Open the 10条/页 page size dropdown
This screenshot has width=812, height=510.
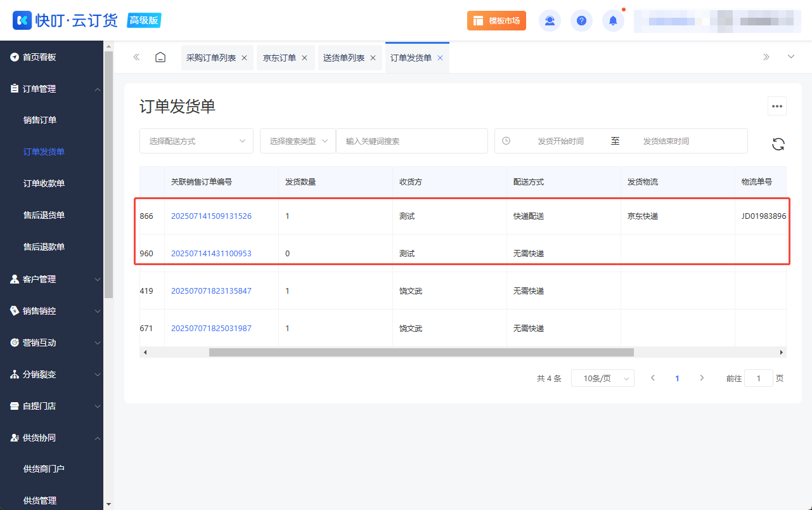(x=603, y=378)
